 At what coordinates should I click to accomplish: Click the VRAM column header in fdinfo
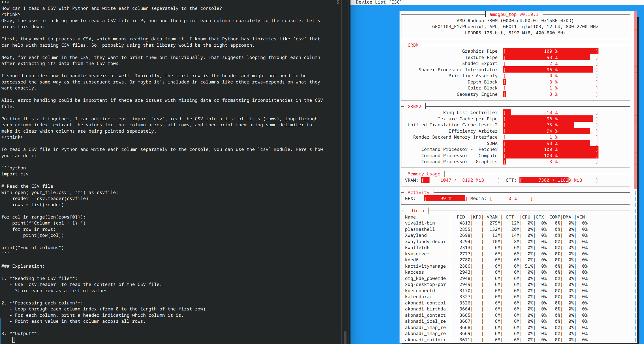(x=492, y=217)
